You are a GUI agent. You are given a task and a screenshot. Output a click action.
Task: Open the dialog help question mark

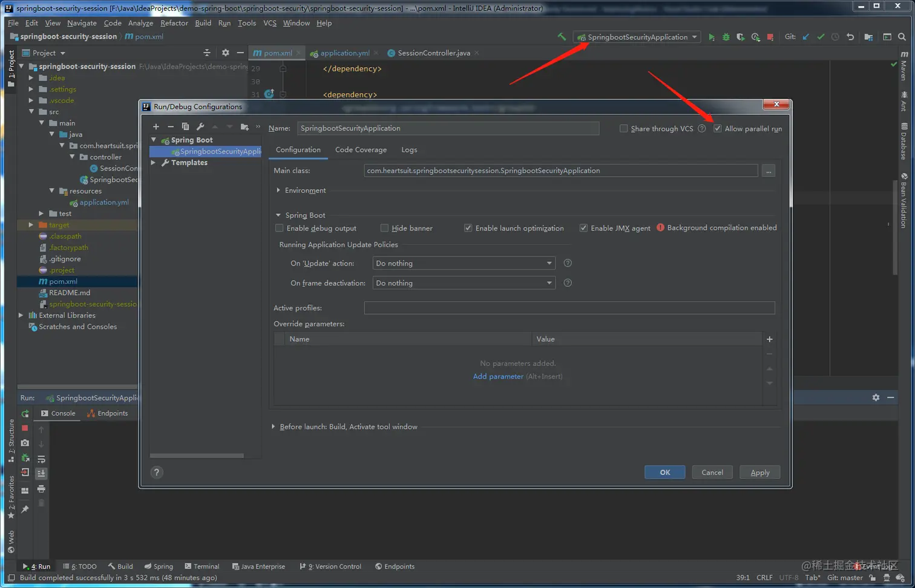[x=157, y=472]
